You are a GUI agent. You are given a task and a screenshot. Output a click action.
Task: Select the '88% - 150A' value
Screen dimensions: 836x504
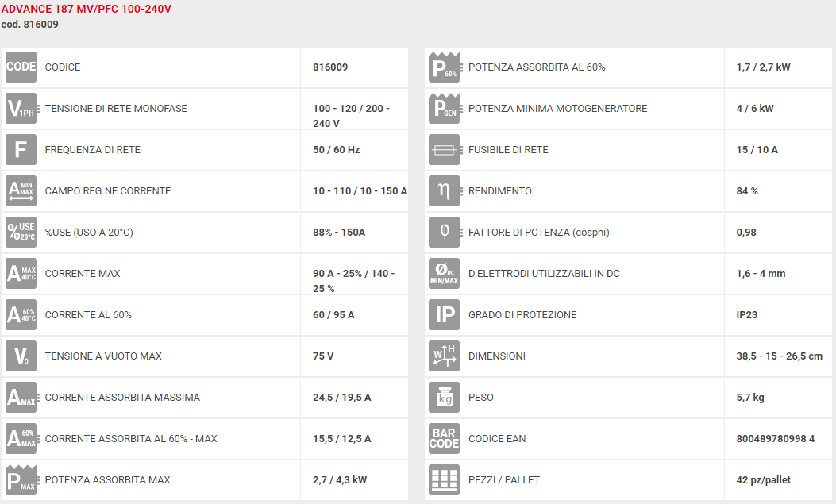pos(339,233)
